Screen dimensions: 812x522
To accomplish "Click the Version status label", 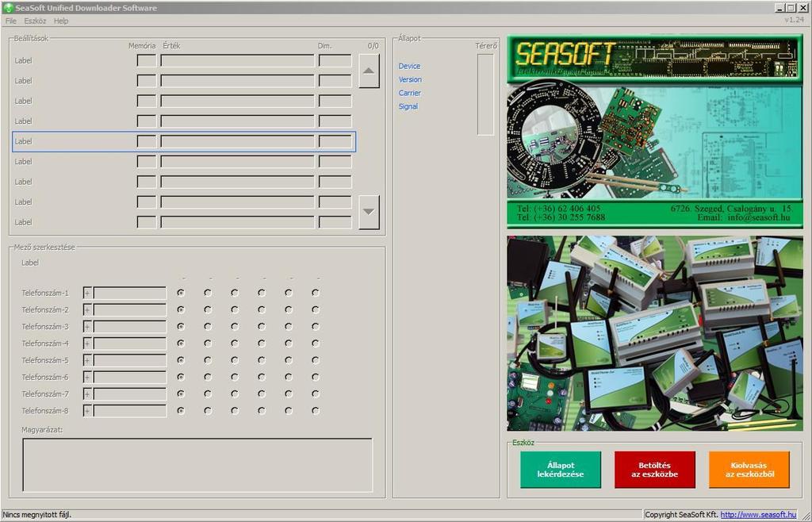I will (x=410, y=80).
